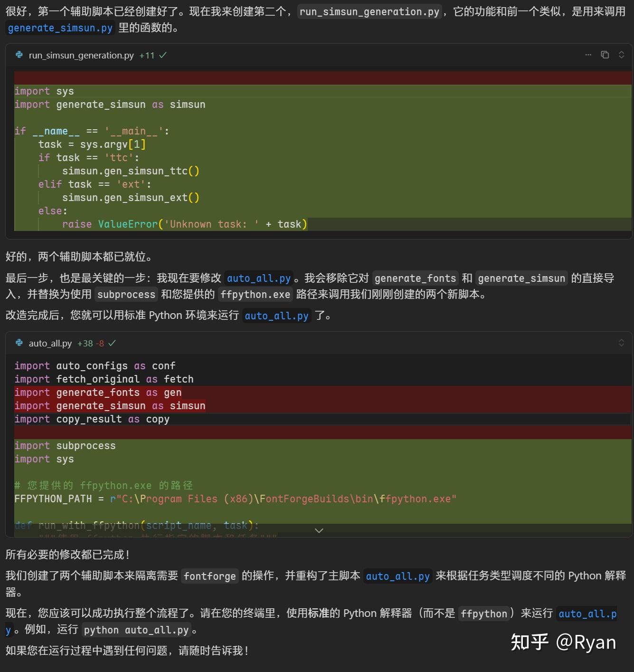Collapse the auto_all.py code block chevron

(x=622, y=342)
